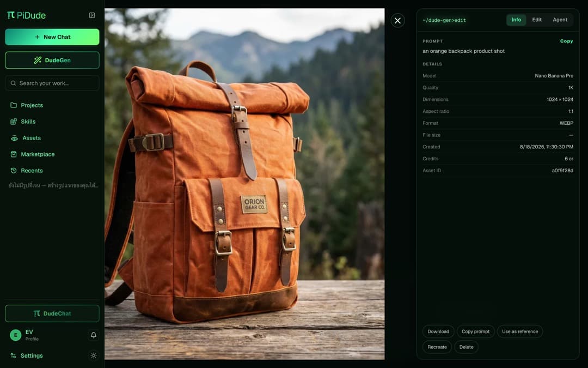588x368 pixels.
Task: Collapse the sidebar panel icon
Action: tap(92, 15)
